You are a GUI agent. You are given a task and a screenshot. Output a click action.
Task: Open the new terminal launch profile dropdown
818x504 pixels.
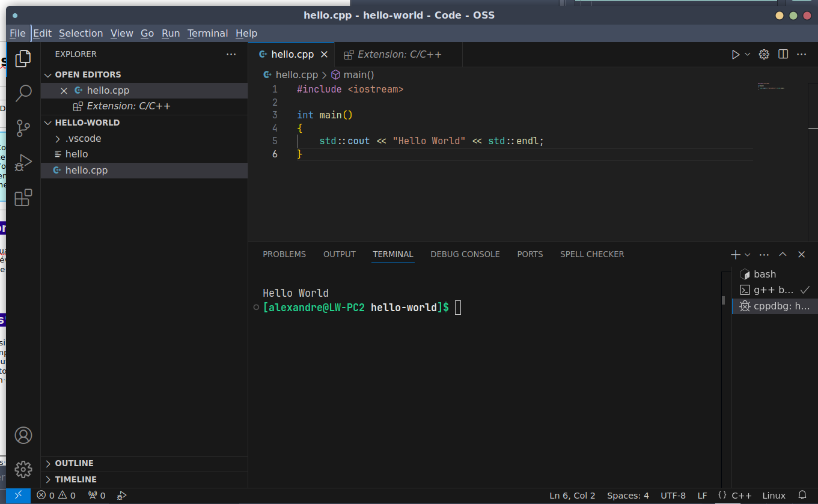coord(748,255)
